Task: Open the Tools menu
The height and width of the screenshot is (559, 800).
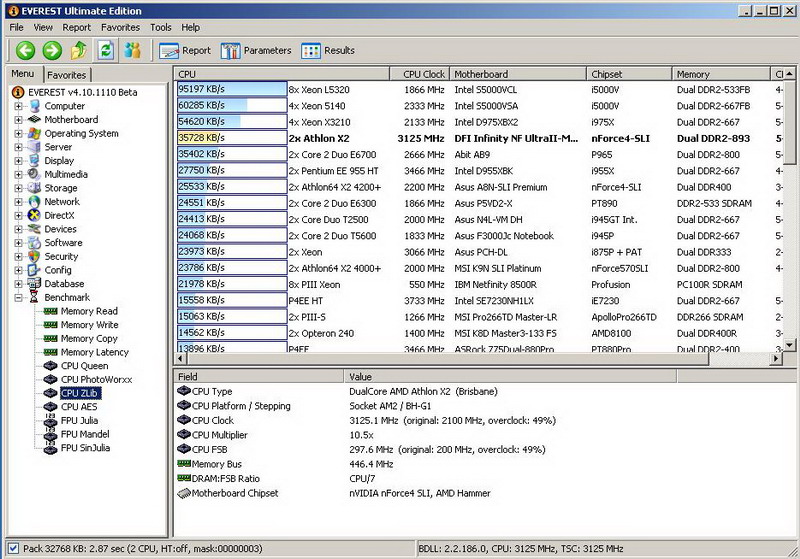Action: pyautogui.click(x=160, y=27)
